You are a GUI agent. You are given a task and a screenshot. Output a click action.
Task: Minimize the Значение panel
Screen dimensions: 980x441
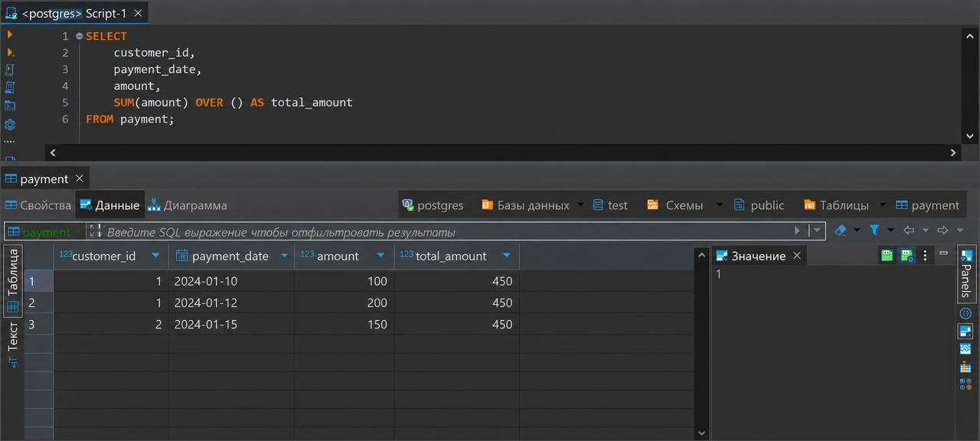click(943, 253)
